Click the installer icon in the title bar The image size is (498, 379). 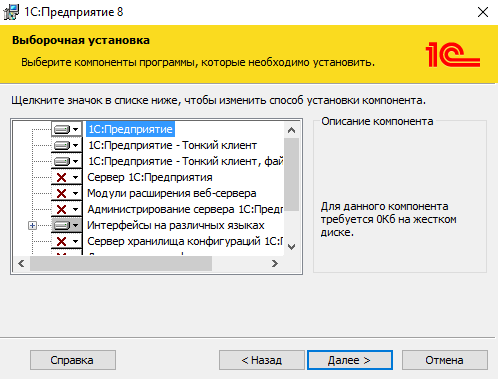click(11, 12)
